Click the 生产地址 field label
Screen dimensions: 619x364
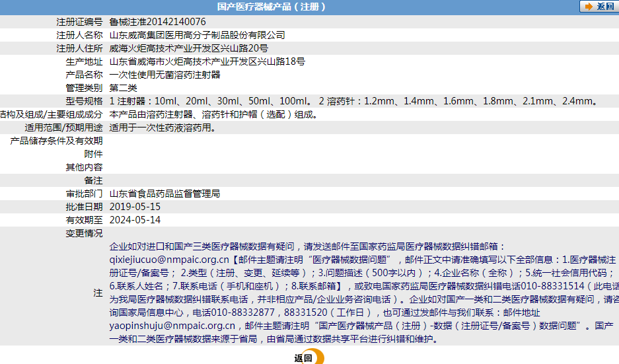point(84,61)
